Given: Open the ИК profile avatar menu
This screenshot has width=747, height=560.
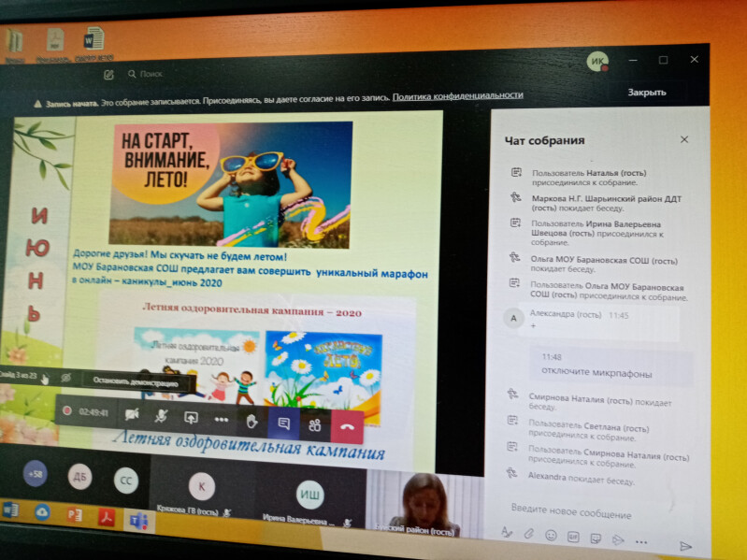Looking at the screenshot, I should [x=596, y=61].
